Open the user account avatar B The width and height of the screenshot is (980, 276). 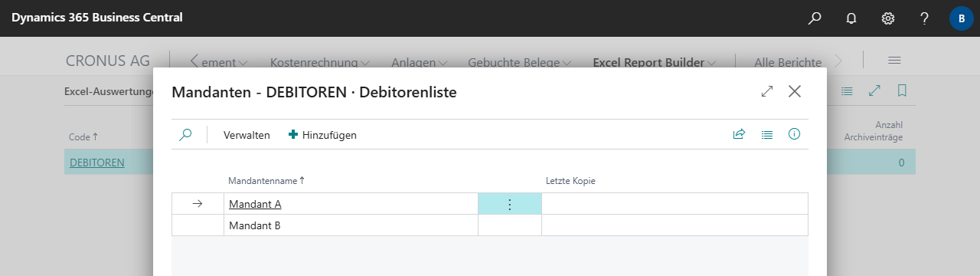[962, 18]
